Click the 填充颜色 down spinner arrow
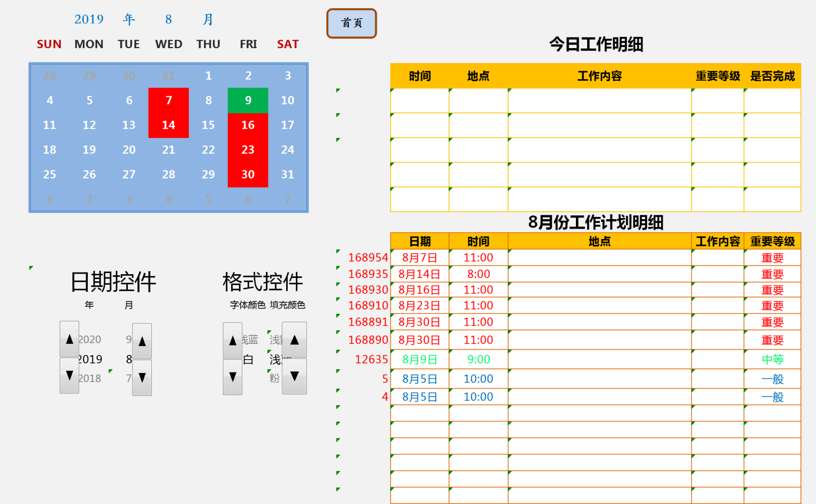 (294, 377)
